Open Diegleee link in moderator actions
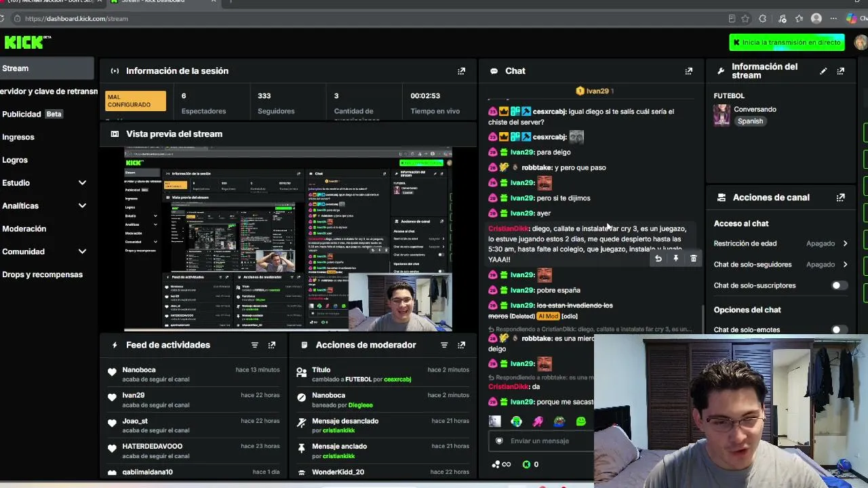Screen dimensions: 868x488 pos(360,405)
